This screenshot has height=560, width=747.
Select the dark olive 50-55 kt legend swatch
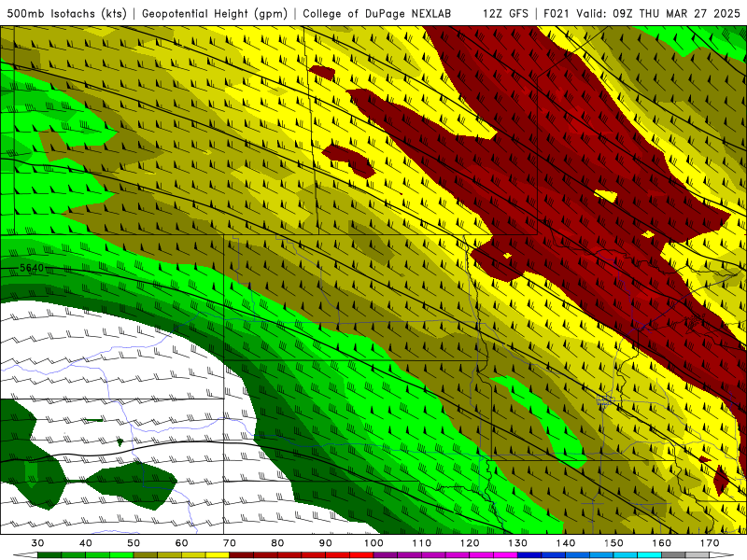point(146,555)
